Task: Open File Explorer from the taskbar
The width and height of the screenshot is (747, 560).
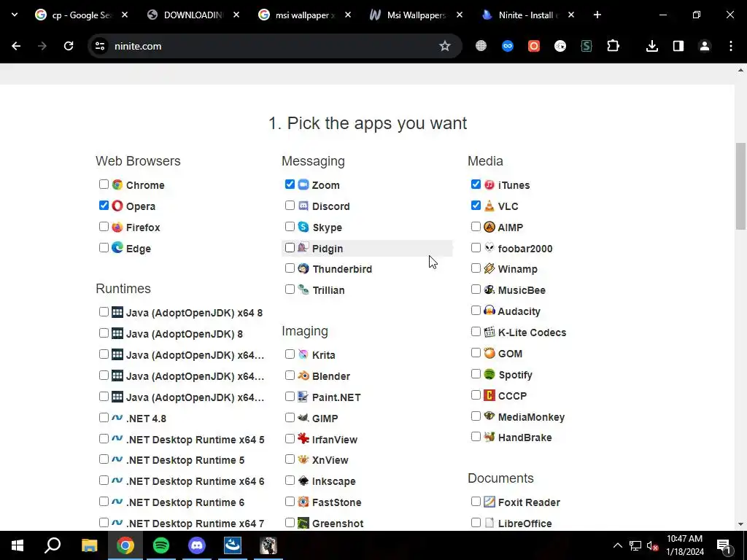Action: tap(89, 545)
